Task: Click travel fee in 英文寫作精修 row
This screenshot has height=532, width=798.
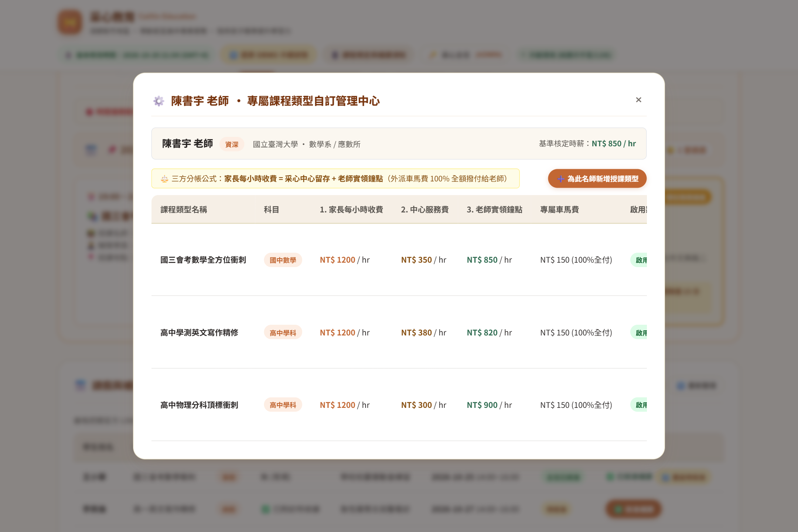Action: (x=576, y=332)
